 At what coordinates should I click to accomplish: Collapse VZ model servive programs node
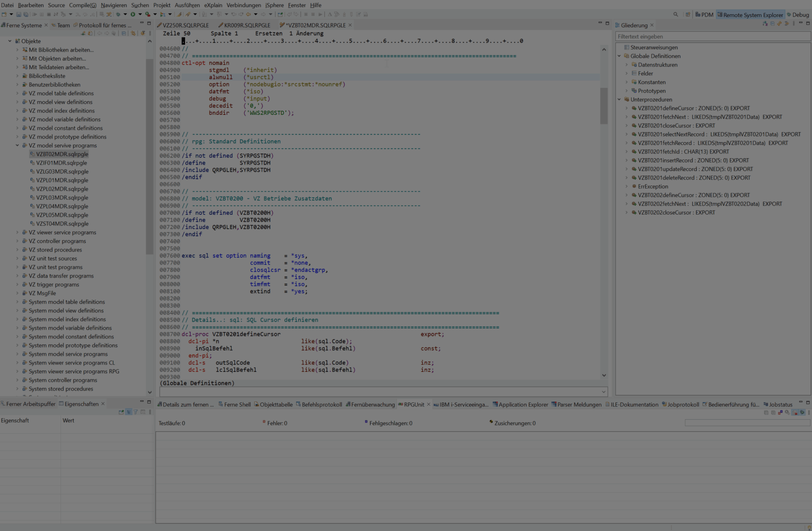click(17, 145)
